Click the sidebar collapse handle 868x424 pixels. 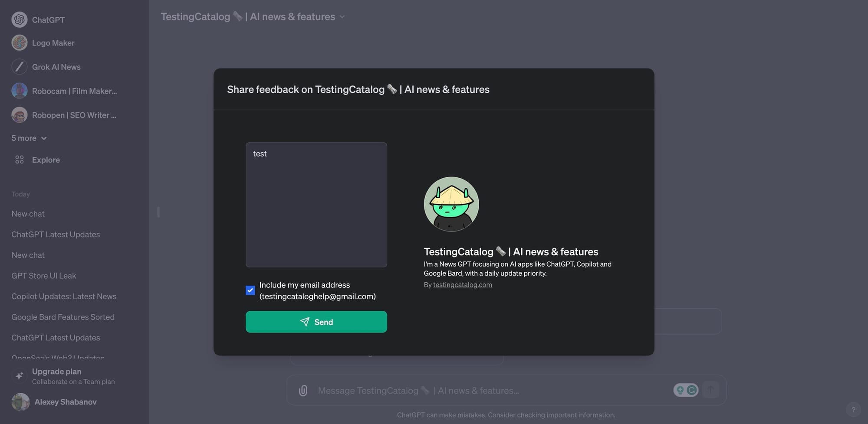click(158, 212)
